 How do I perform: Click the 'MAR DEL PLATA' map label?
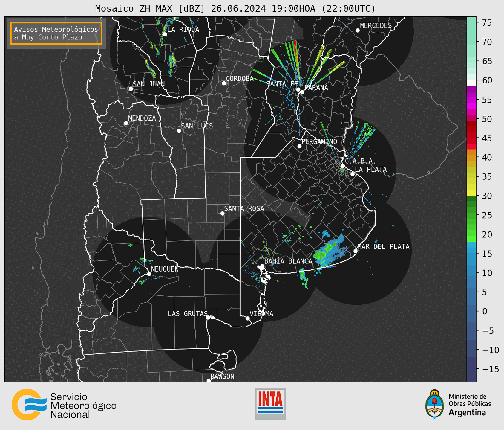coord(384,246)
